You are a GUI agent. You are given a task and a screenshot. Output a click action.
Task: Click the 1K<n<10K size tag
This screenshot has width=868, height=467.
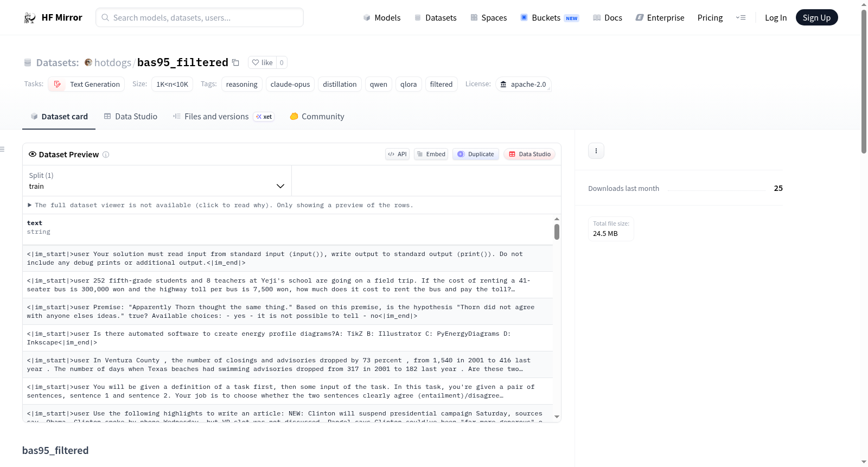tap(173, 84)
